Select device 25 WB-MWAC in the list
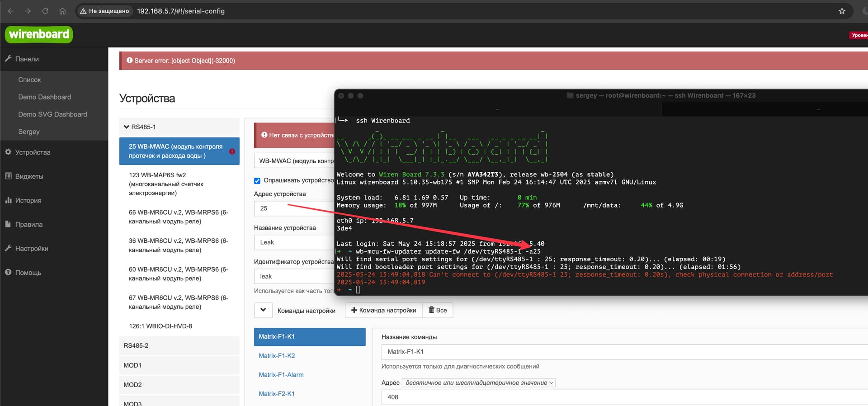 pos(179,151)
